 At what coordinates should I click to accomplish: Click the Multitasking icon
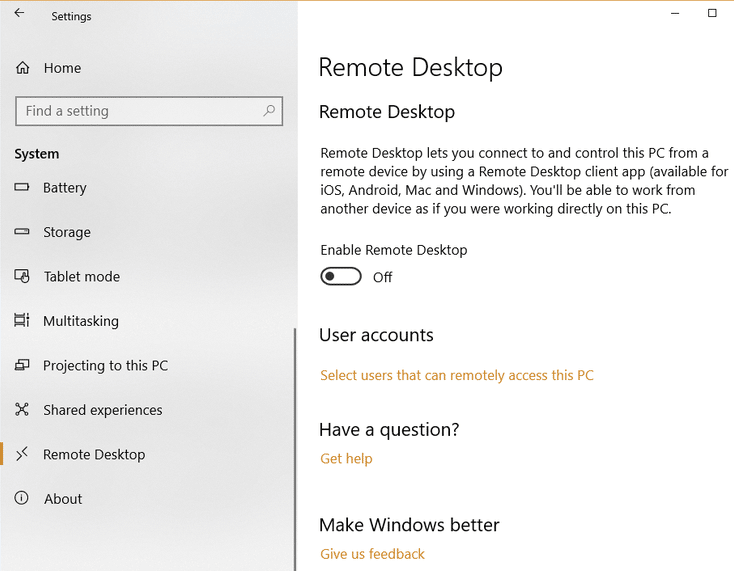point(22,321)
